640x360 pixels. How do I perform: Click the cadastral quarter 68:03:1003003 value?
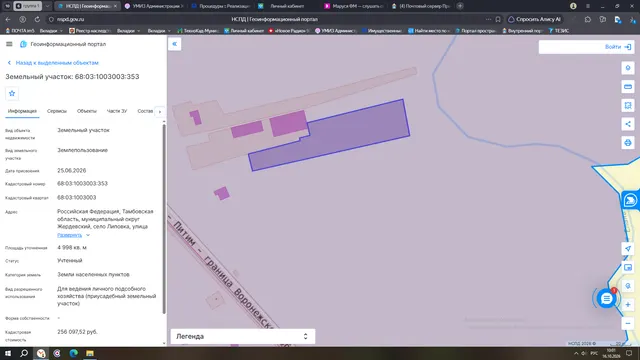(x=77, y=198)
